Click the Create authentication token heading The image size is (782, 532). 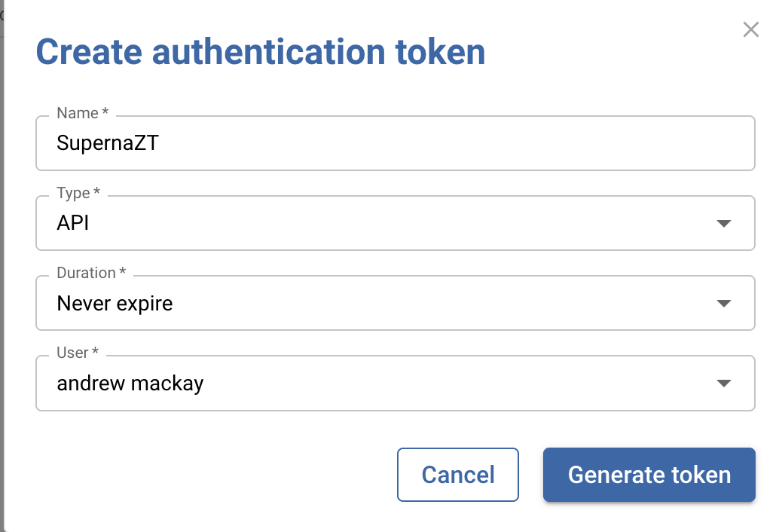261,53
